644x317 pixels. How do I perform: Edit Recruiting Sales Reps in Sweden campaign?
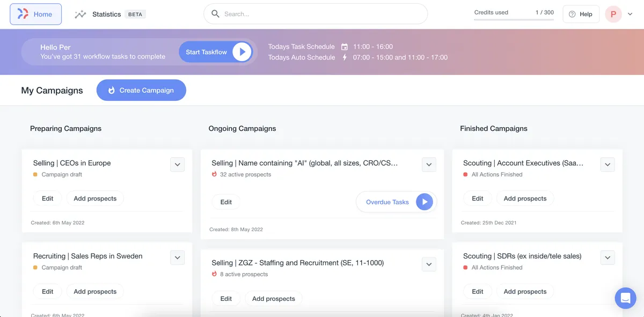pos(48,292)
